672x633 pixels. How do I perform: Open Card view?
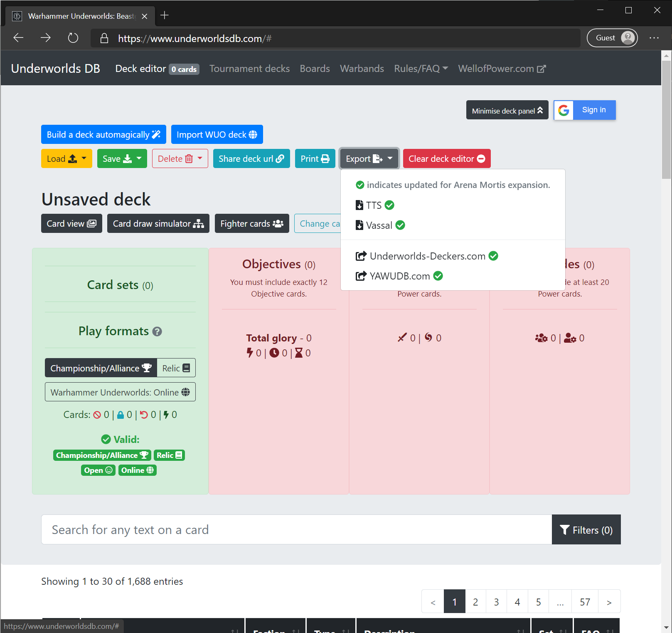(x=71, y=223)
